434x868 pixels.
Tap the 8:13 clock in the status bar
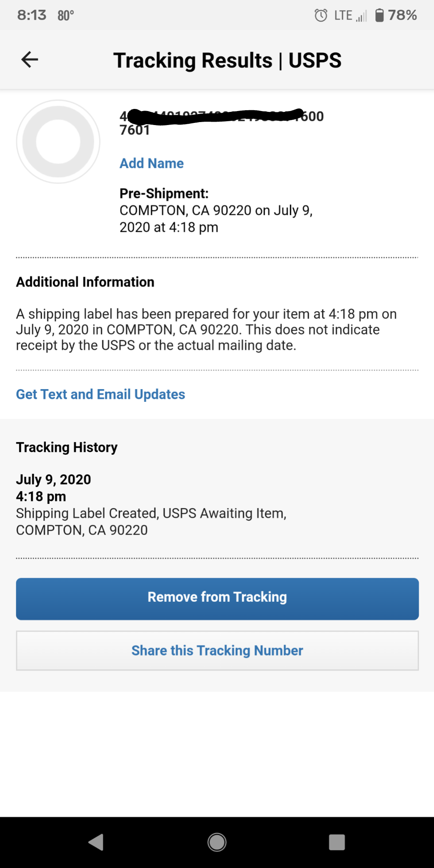click(x=31, y=15)
